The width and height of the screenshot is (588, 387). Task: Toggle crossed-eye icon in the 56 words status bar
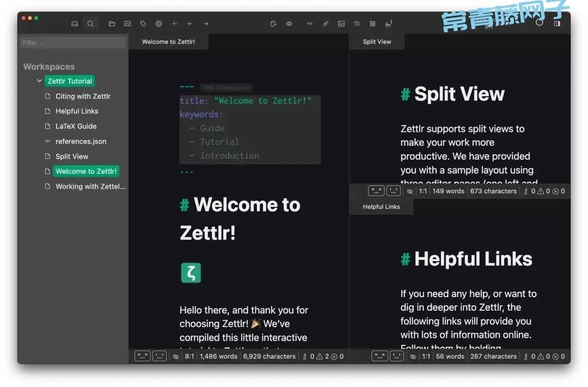413,356
